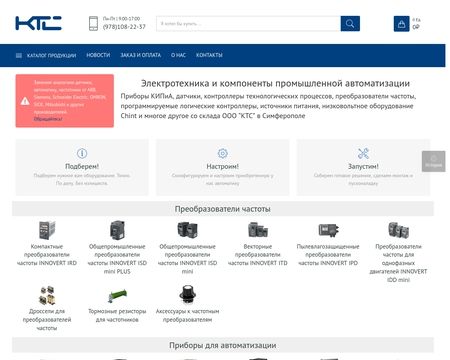Click the mobile phone icon

point(93,23)
